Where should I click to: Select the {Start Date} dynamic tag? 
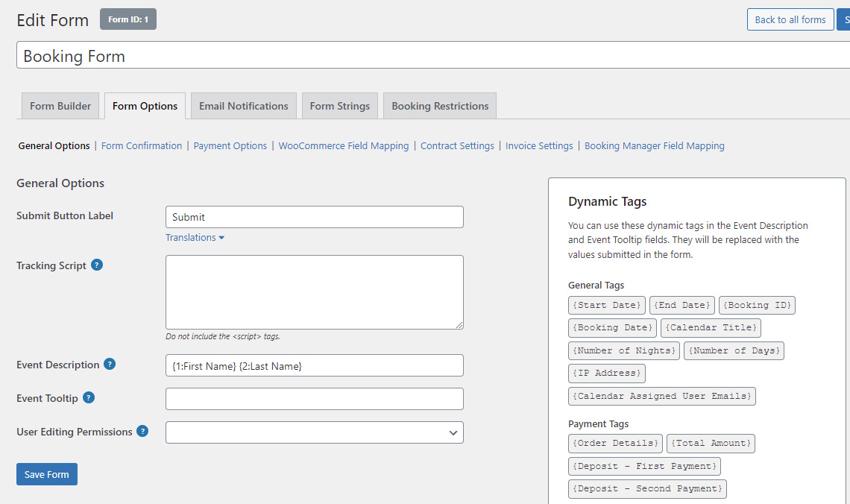[606, 305]
